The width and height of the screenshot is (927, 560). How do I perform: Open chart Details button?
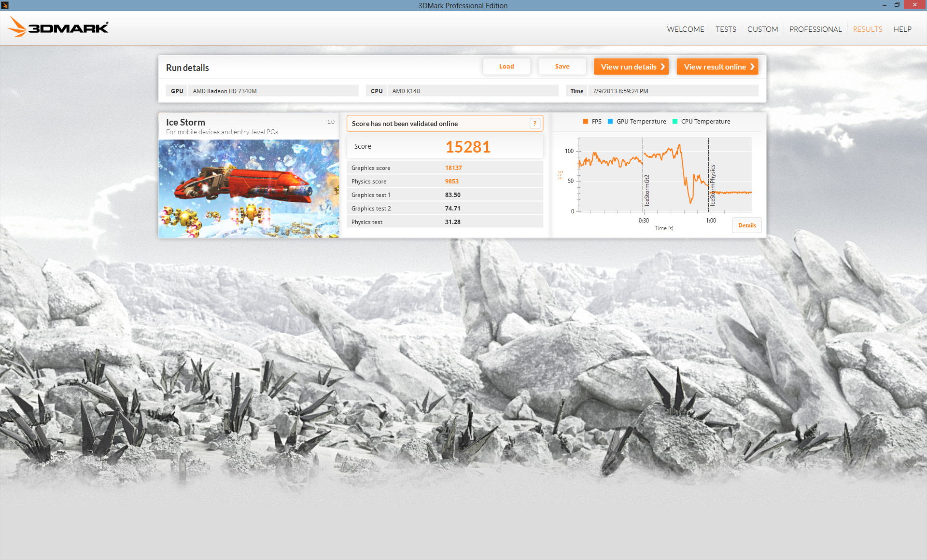pyautogui.click(x=747, y=225)
